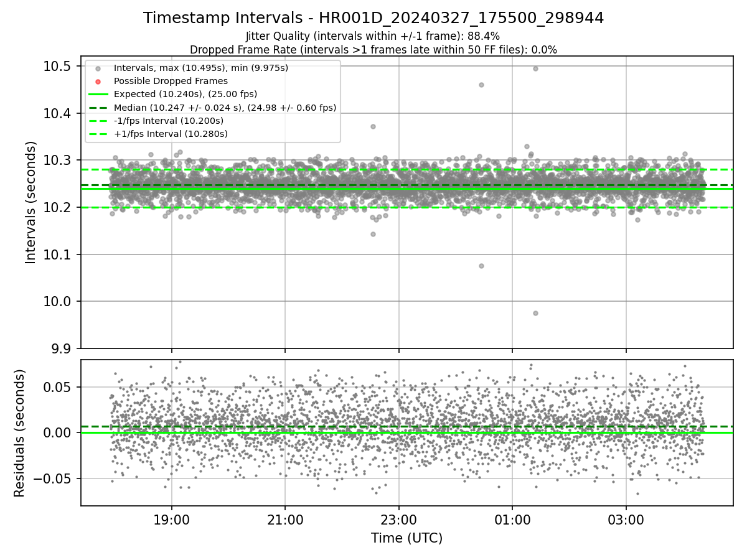The width and height of the screenshot is (747, 560).
Task: Click the 10.1 tick label on the intervals axis
Action: (57, 254)
